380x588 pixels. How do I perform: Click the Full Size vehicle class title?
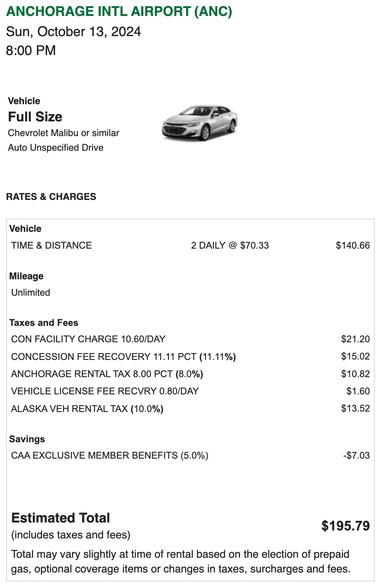pos(35,117)
